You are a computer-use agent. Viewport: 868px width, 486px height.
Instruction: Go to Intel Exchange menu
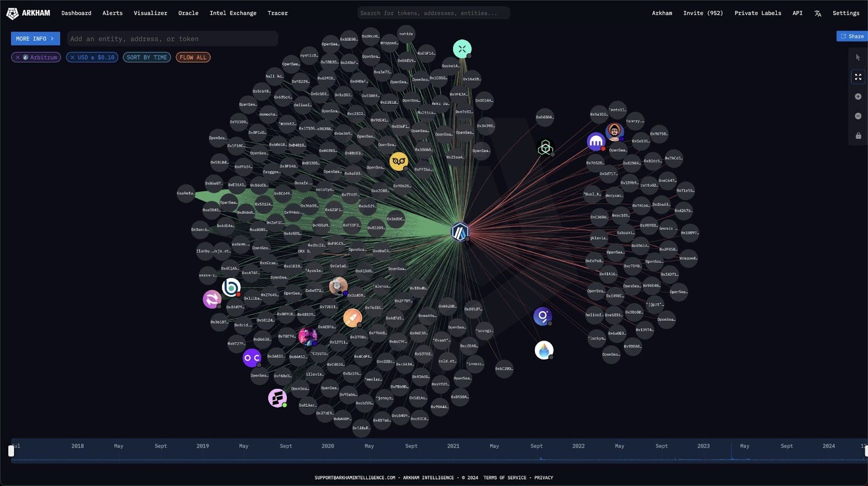(233, 13)
